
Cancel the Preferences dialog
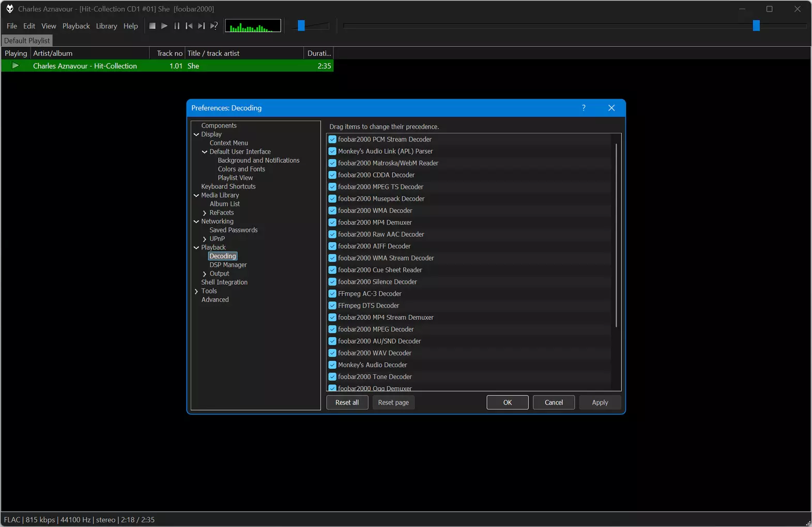pos(554,402)
